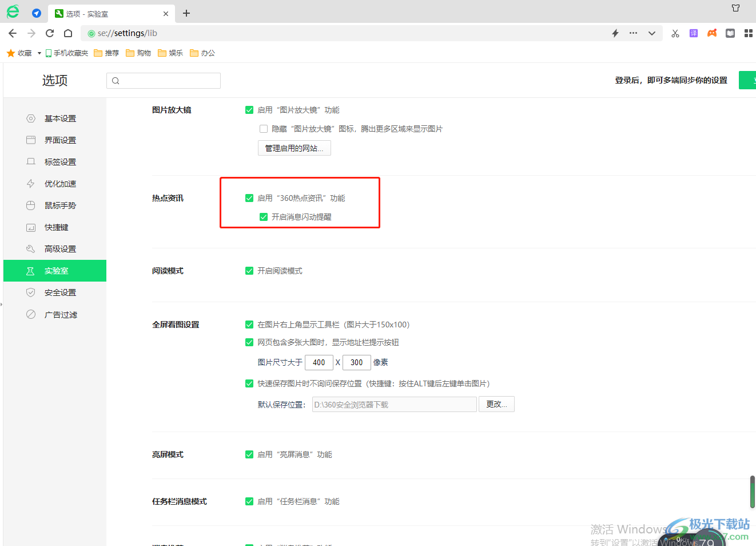The image size is (756, 546).
Task: Go forward with the right arrow
Action: click(x=31, y=33)
